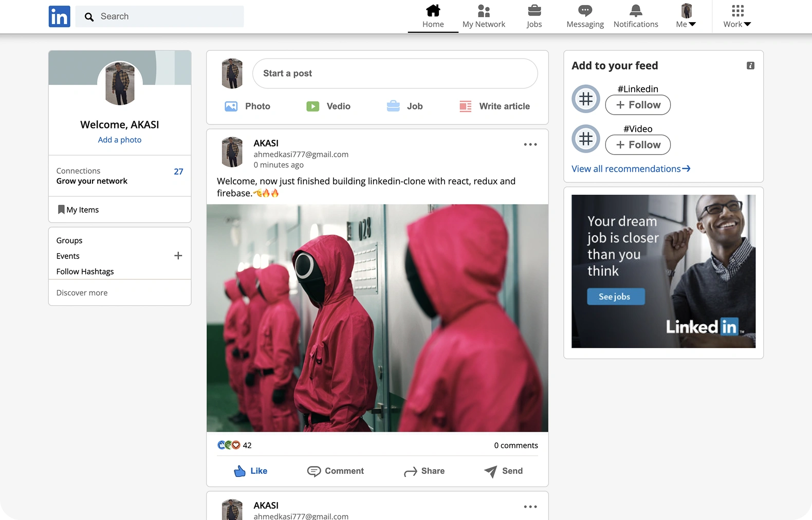Click the LinkedIn logo icon
The height and width of the screenshot is (520, 812).
(59, 16)
